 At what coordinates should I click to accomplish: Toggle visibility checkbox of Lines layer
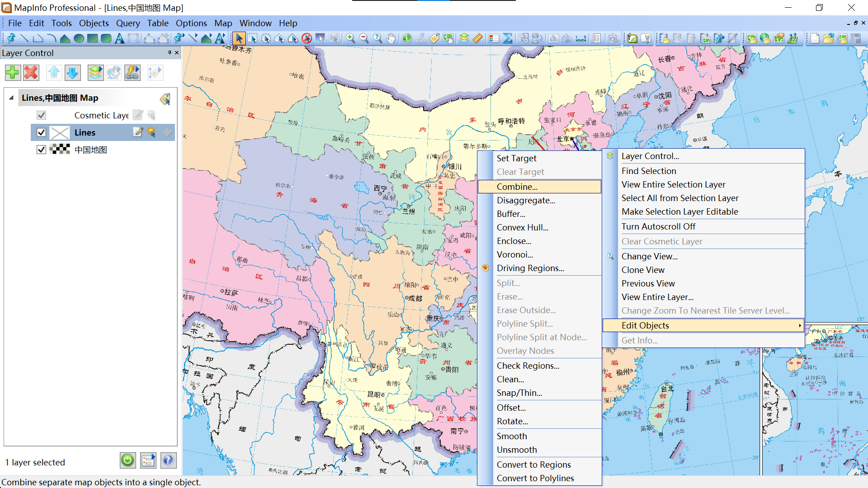[x=41, y=132]
